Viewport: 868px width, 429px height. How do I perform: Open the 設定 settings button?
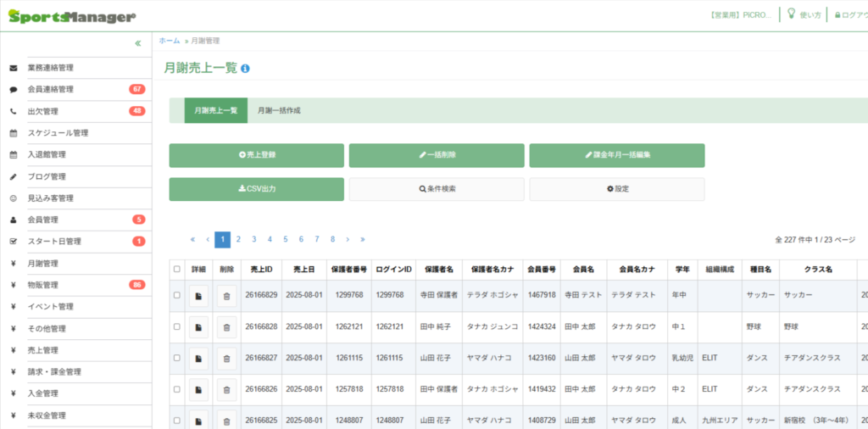pos(617,189)
